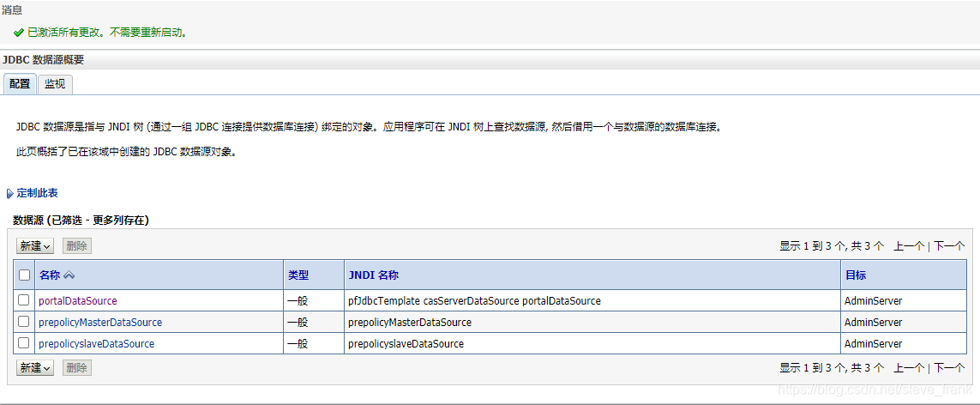Click 一般 type cell in prepolicyMasterDataSource row
This screenshot has width=980, height=405.
(x=298, y=323)
